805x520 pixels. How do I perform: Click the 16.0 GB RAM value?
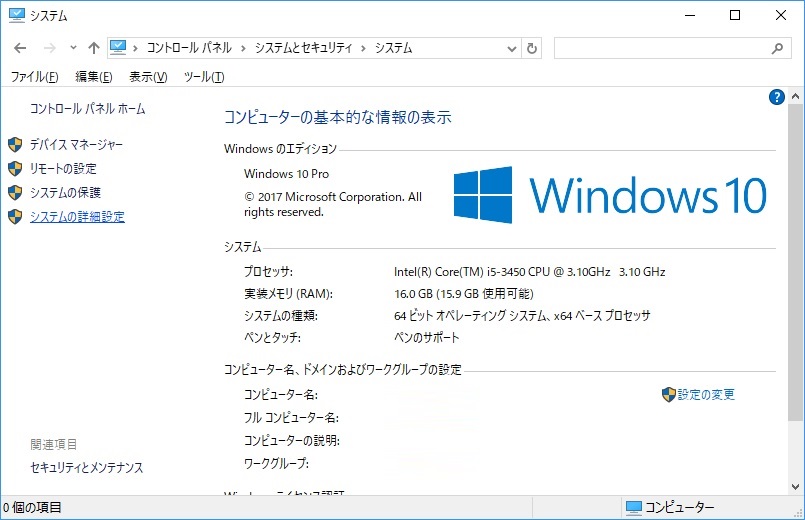[464, 294]
